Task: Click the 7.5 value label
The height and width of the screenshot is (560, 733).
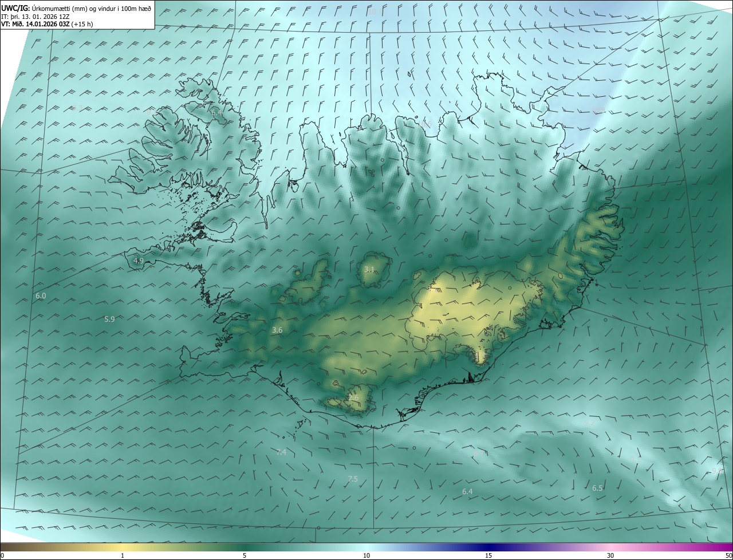Action: pyautogui.click(x=353, y=479)
